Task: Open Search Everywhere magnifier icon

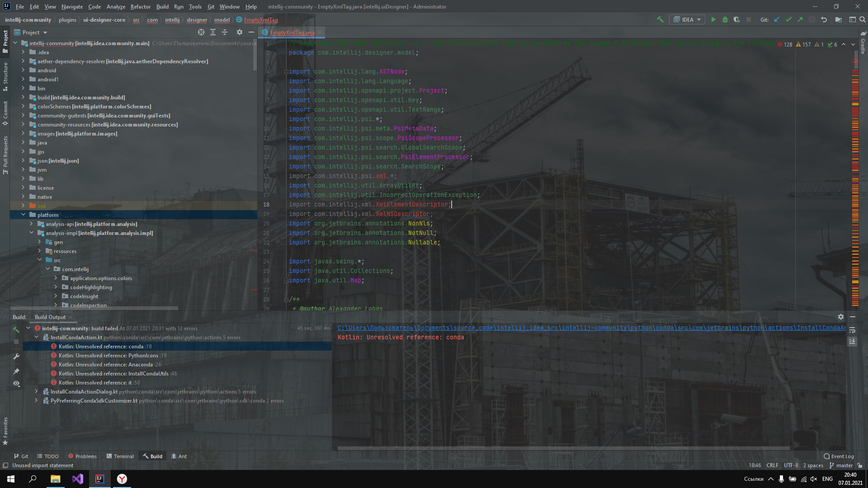Action: 862,19
